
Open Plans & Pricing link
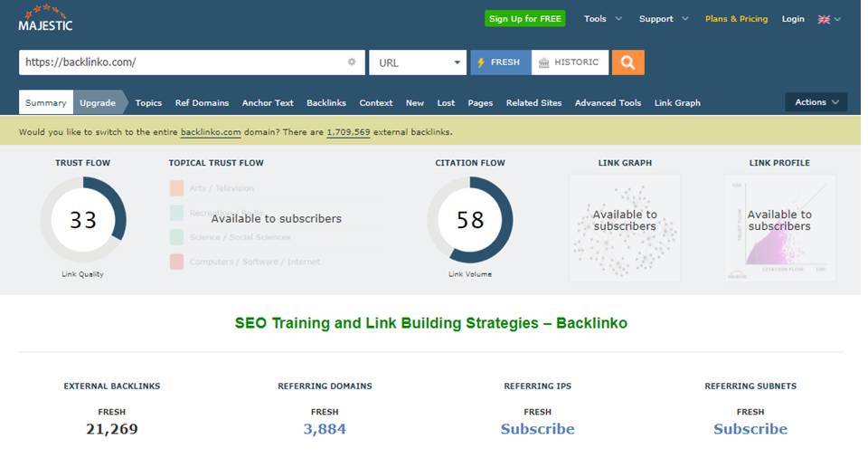coord(736,18)
